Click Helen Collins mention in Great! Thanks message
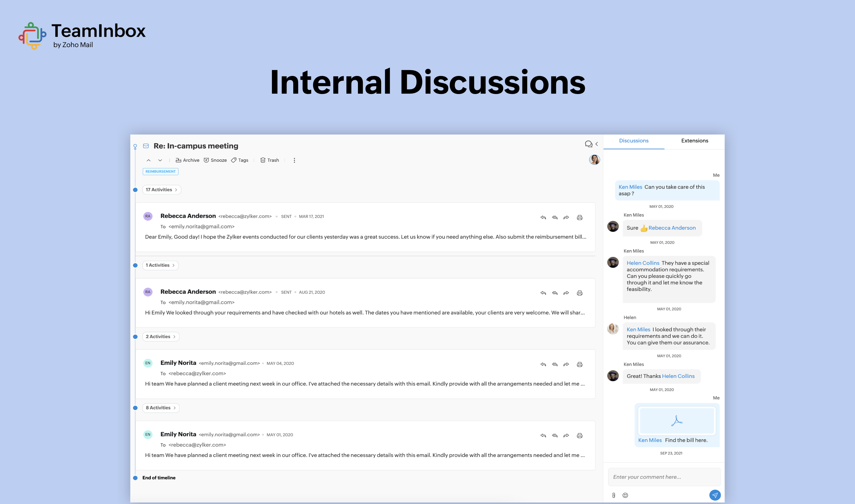This screenshot has height=504, width=855. pos(678,376)
